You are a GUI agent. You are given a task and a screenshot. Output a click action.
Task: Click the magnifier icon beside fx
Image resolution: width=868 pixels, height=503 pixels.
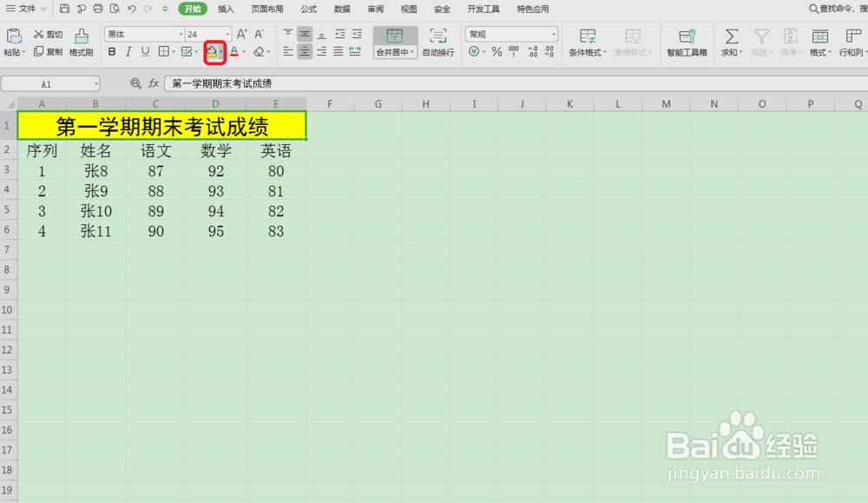point(135,83)
